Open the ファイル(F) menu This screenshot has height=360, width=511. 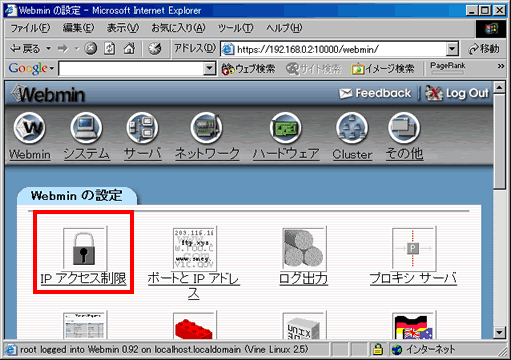30,28
